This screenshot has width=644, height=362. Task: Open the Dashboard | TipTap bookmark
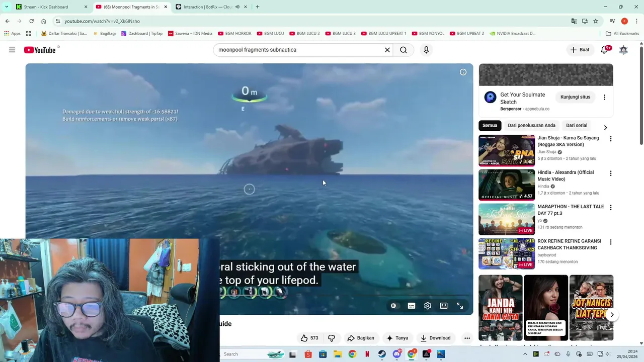142,34
